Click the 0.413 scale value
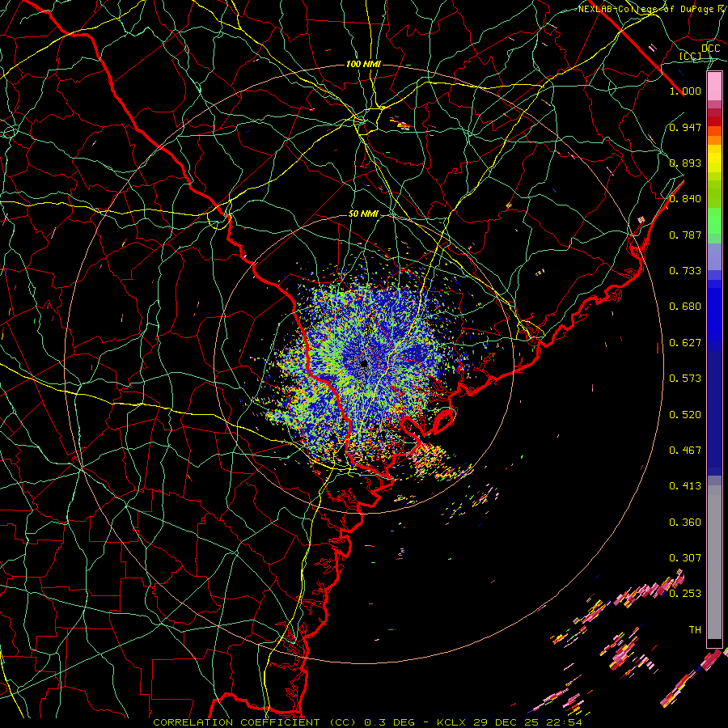This screenshot has width=728, height=728. pos(685,486)
